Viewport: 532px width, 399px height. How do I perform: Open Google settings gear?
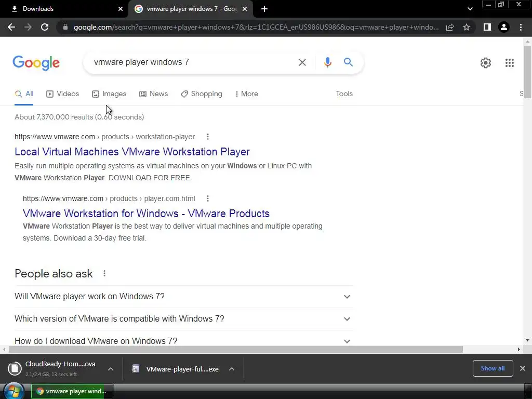(486, 63)
